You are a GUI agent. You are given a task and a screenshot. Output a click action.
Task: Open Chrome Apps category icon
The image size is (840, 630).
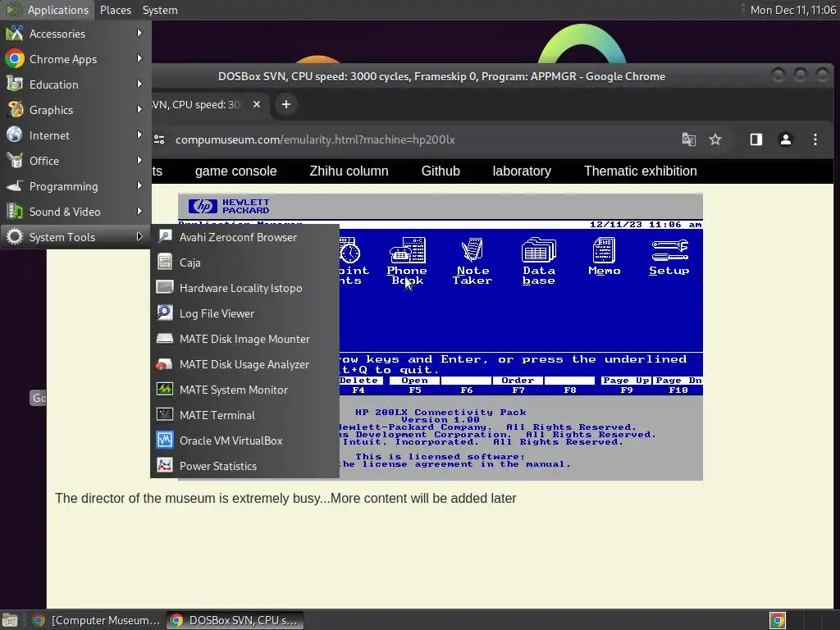click(x=15, y=59)
